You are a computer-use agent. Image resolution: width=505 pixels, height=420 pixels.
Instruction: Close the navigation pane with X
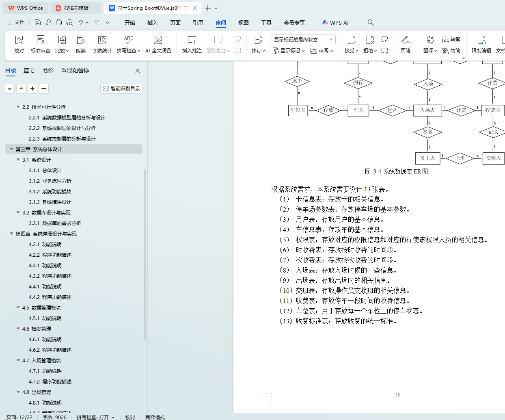pyautogui.click(x=138, y=71)
